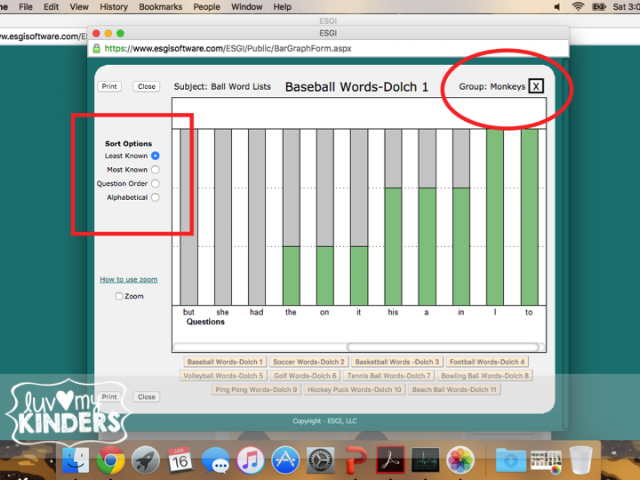
Task: Open the Downloads folder in dock
Action: [511, 460]
